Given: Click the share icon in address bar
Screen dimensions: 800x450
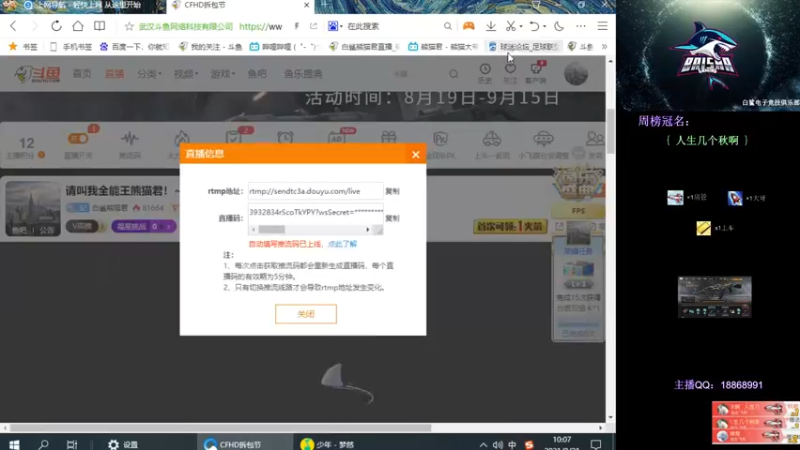Looking at the screenshot, I should (313, 26).
